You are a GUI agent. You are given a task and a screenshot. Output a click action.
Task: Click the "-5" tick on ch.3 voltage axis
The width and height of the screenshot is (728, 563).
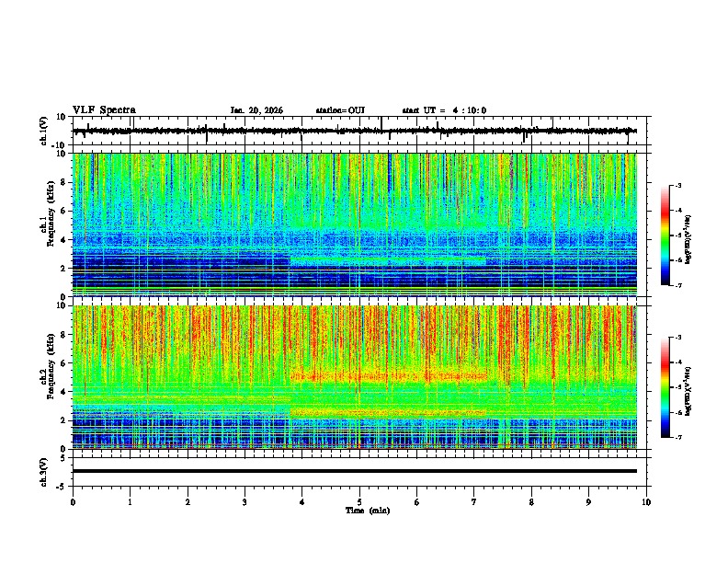[63, 487]
